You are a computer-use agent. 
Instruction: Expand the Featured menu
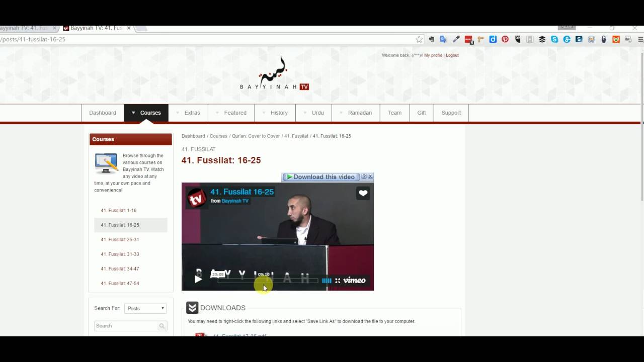231,113
